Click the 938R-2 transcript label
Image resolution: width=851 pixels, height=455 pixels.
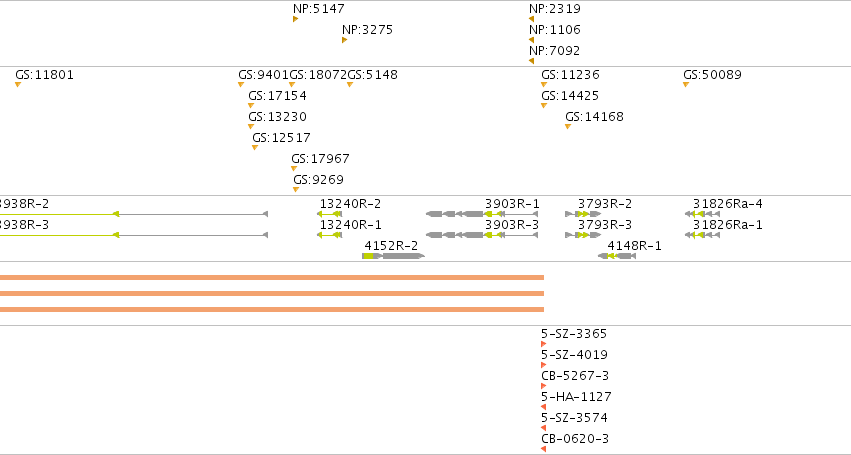24,204
